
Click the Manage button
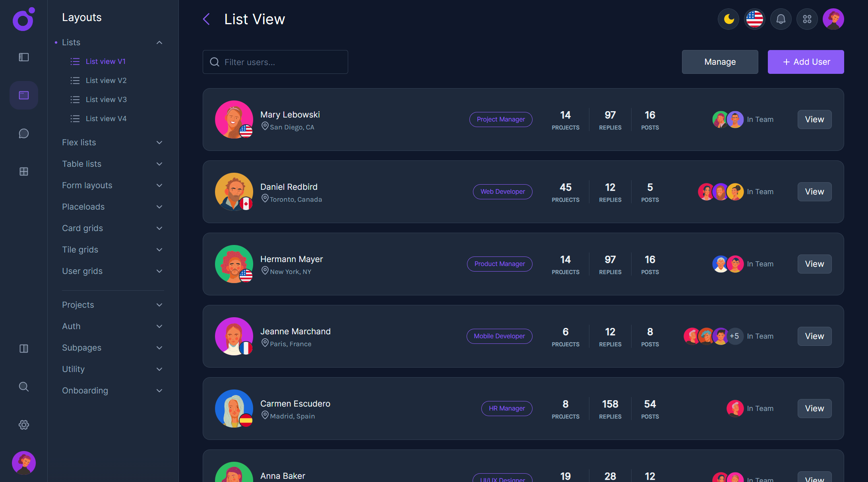coord(720,62)
